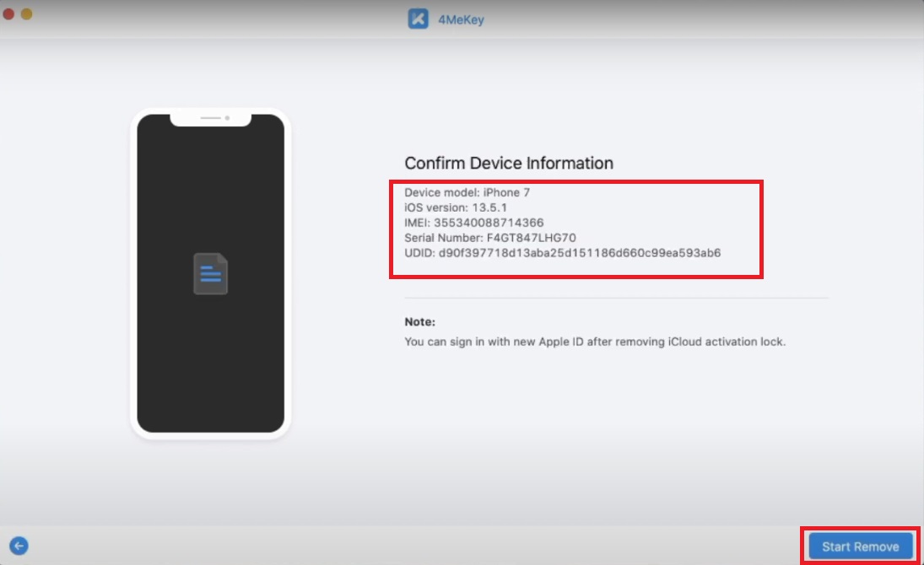Click Start Remove to begin activation lock removal
924x565 pixels.
click(862, 546)
